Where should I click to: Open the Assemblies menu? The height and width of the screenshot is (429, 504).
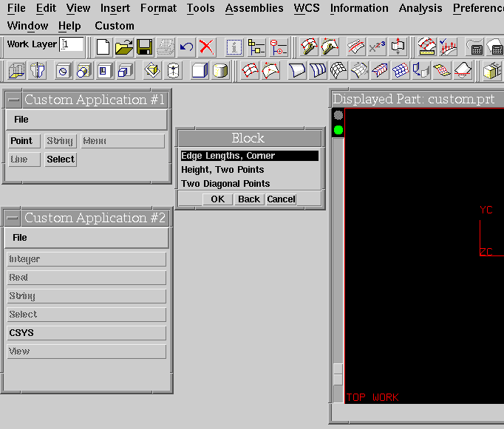(254, 8)
